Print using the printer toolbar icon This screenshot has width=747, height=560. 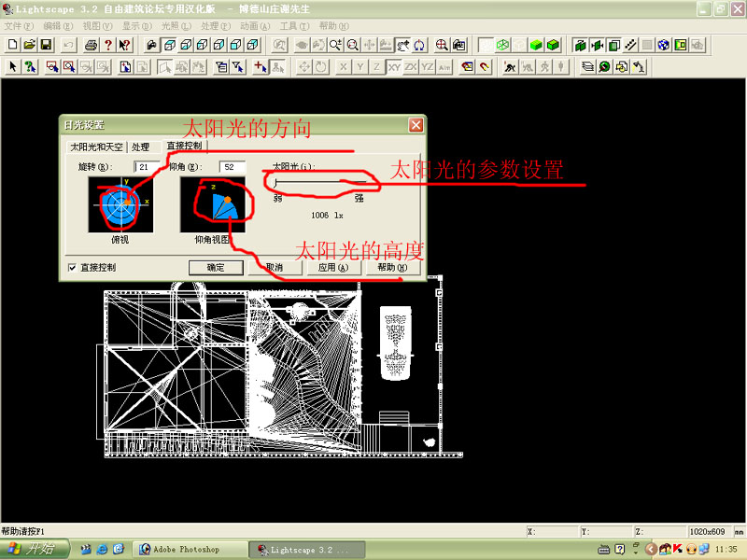pos(91,45)
